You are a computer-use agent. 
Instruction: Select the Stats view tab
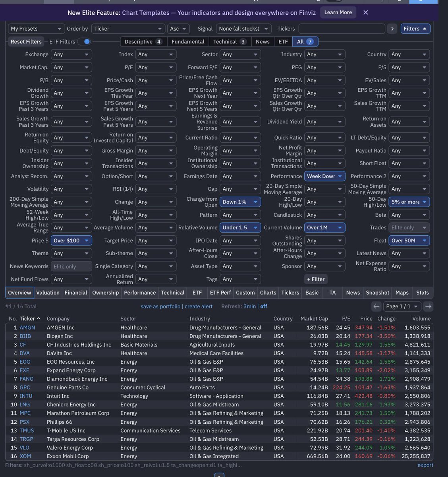pyautogui.click(x=423, y=293)
